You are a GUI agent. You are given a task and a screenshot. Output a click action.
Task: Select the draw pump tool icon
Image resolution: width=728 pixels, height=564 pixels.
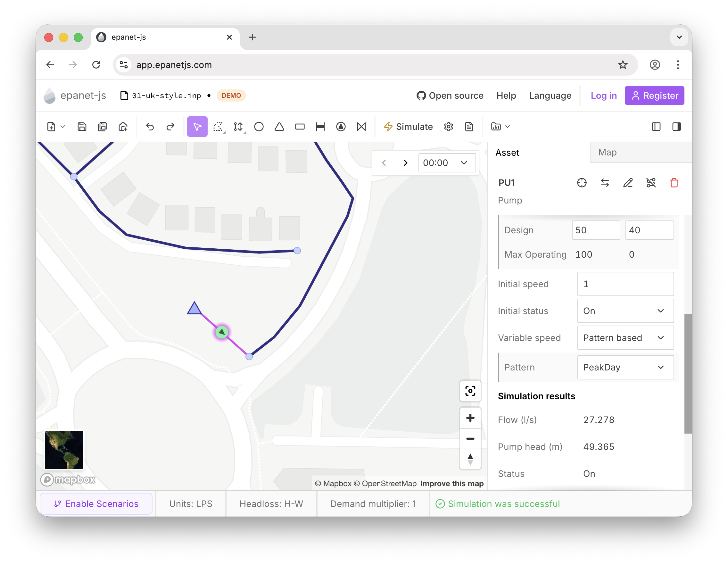click(x=341, y=127)
